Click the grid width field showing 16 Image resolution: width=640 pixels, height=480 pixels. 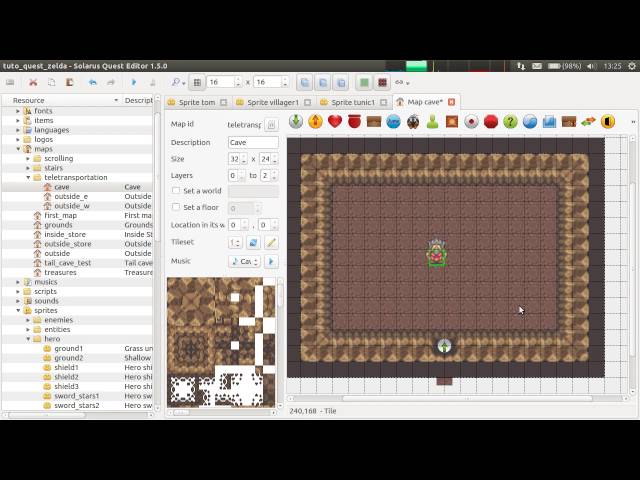224,82
